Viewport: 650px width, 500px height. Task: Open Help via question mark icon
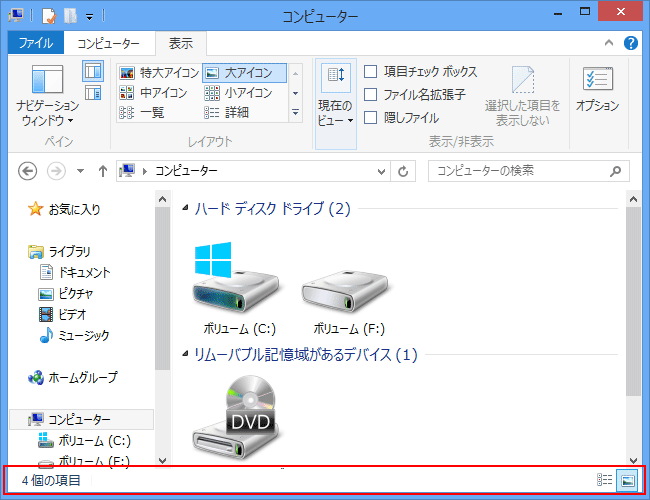click(x=631, y=43)
